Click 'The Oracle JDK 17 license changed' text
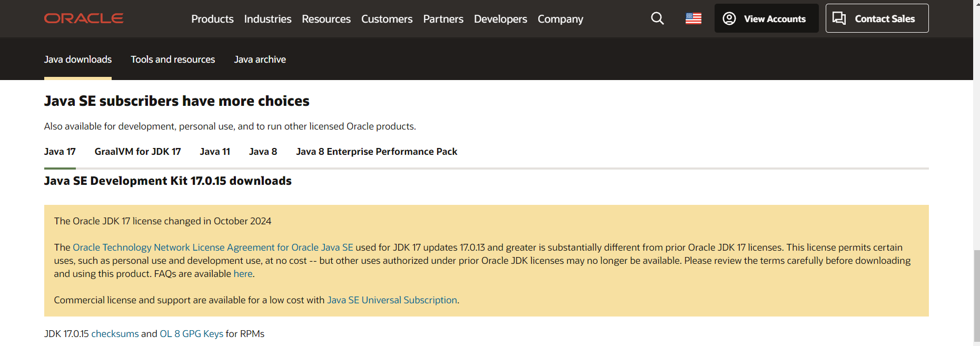 pyautogui.click(x=162, y=221)
